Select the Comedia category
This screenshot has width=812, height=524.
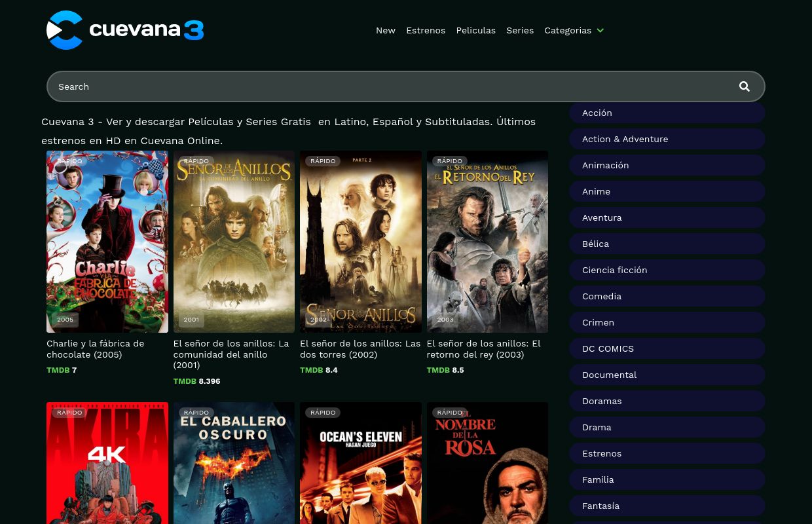coord(667,296)
